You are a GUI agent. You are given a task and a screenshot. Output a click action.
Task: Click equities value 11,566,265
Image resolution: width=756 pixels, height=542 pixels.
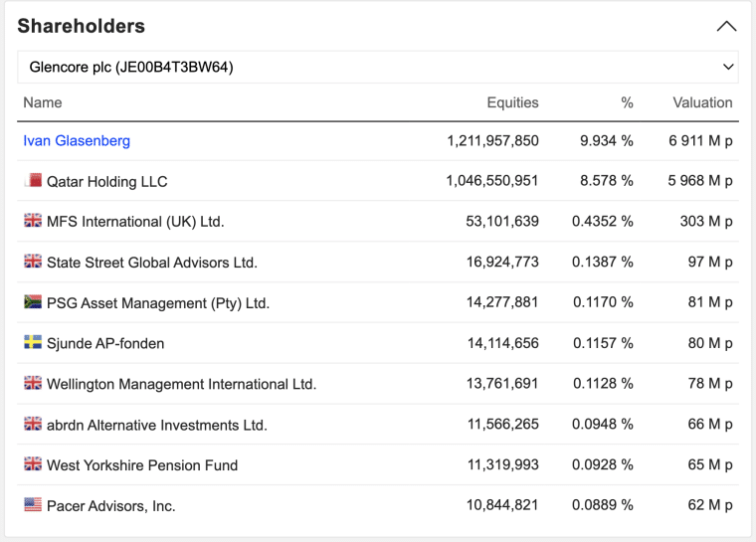[x=503, y=425]
